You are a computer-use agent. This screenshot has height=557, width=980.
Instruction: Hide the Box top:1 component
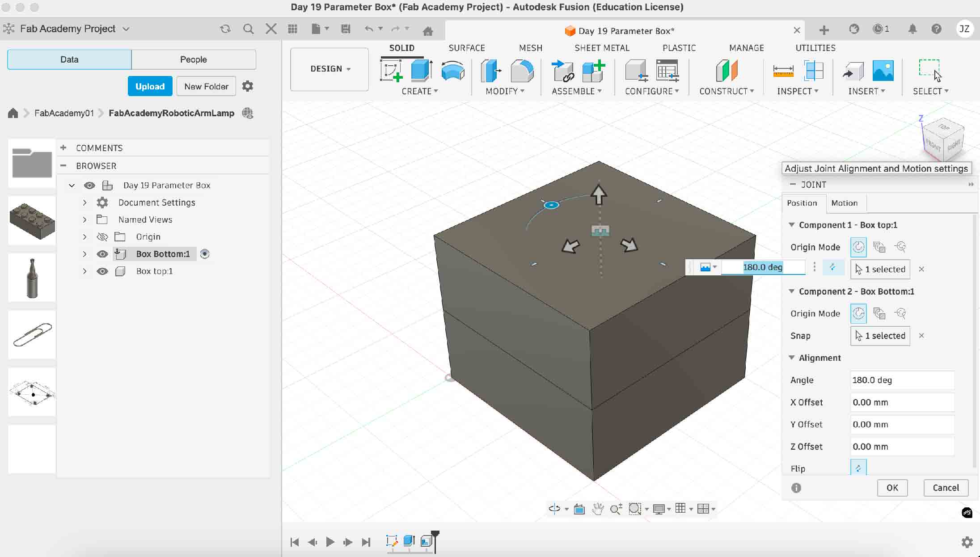pyautogui.click(x=102, y=271)
